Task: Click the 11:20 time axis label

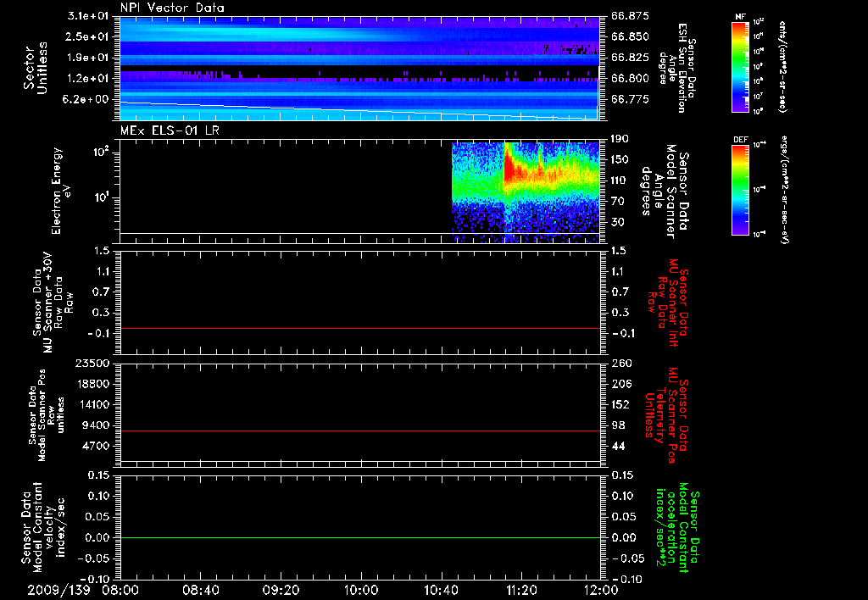Action: pyautogui.click(x=521, y=591)
